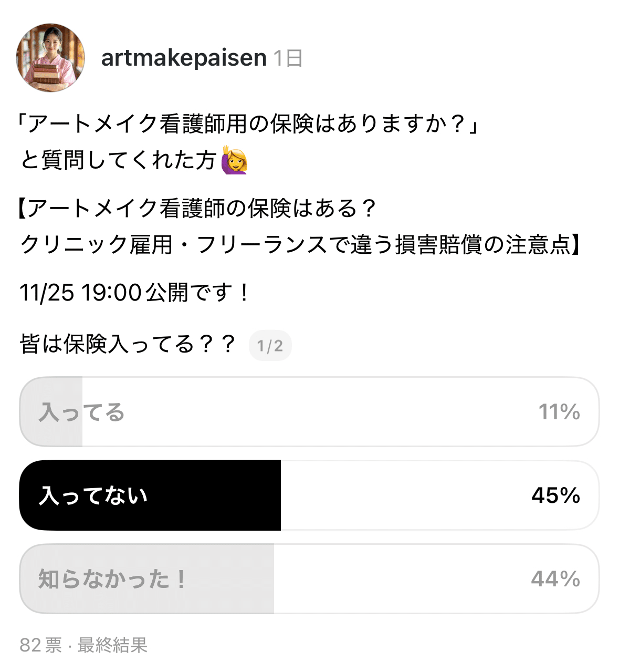The image size is (619, 672).
Task: Click the opening quoted question line
Action: coord(248,124)
